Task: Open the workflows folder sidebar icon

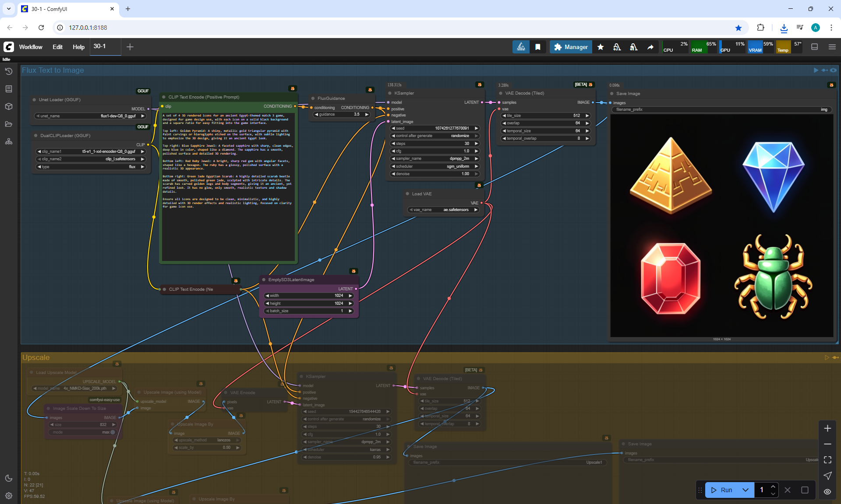Action: (x=8, y=124)
